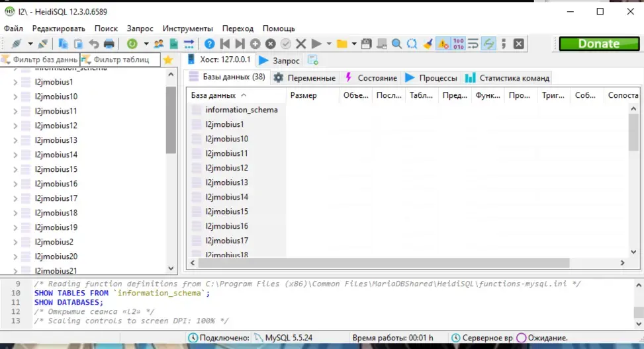Click the Replace text circular arrows icon
This screenshot has height=349, width=644.
(412, 44)
